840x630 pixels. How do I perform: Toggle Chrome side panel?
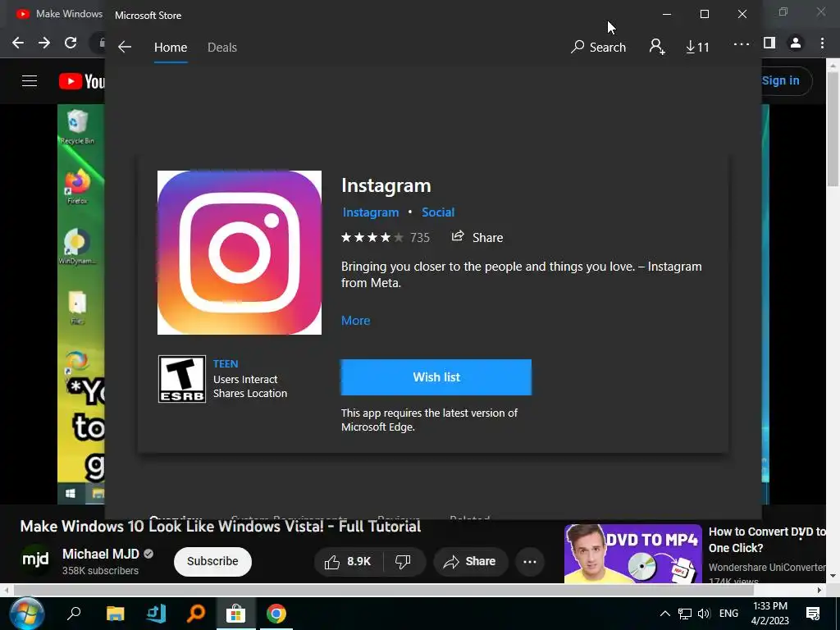pos(769,43)
